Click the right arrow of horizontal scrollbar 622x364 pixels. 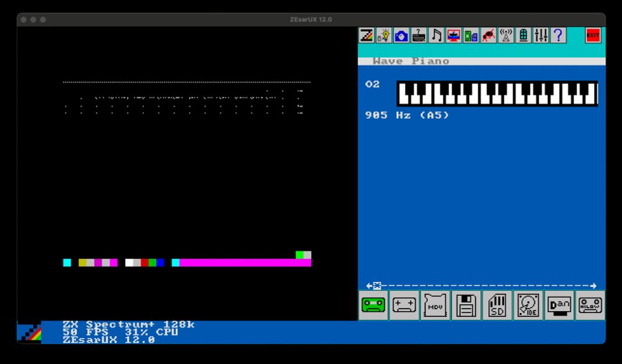(593, 286)
